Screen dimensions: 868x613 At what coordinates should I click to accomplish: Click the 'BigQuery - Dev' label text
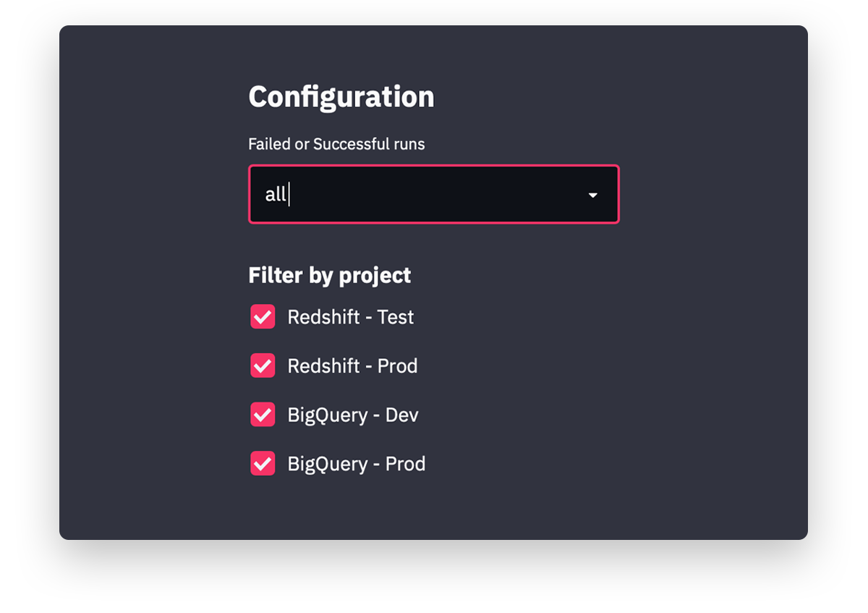[353, 415]
